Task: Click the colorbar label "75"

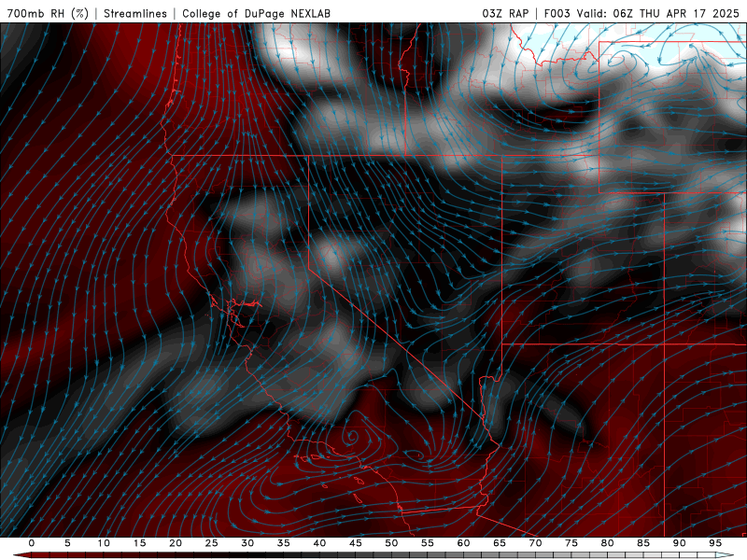Action: tap(571, 543)
